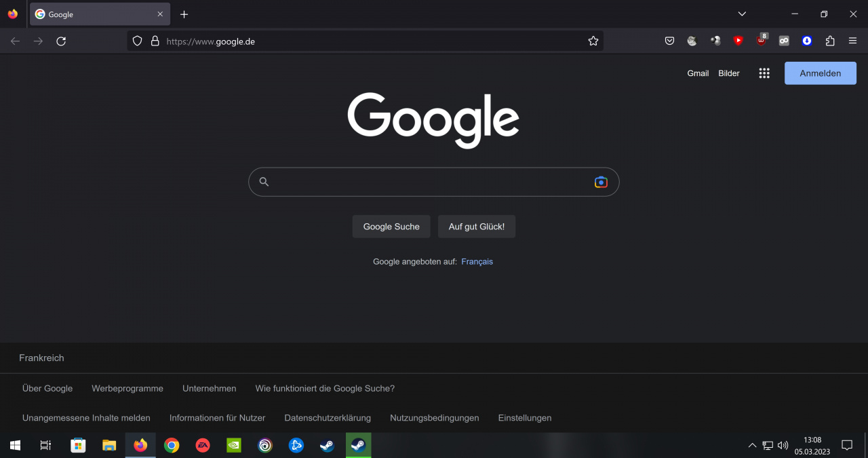Open NVIDIA app from taskbar
The height and width of the screenshot is (458, 868).
pos(234,445)
